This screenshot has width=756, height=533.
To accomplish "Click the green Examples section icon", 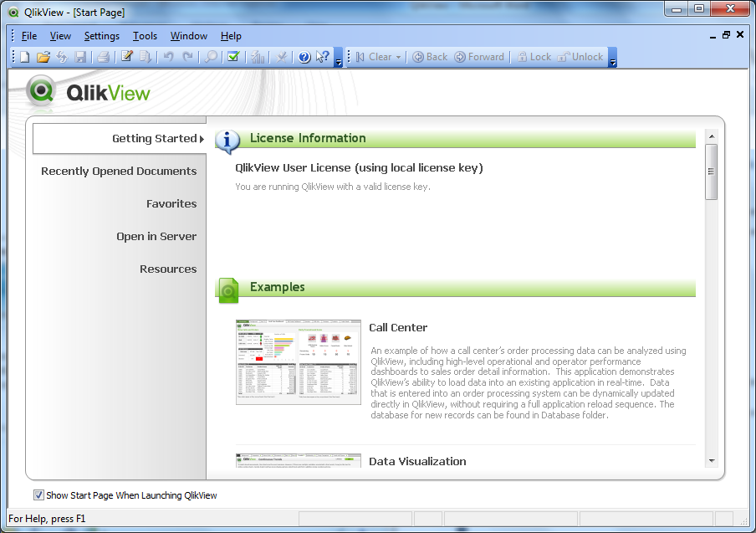I will coord(228,290).
